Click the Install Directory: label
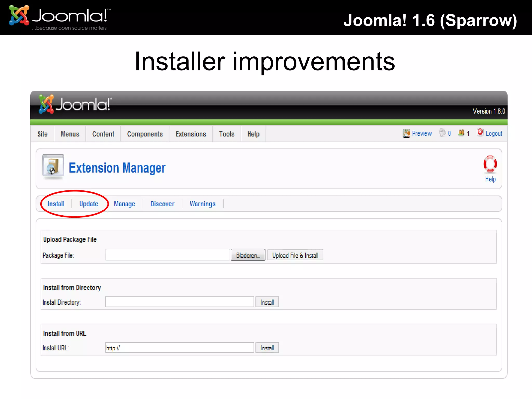This screenshot has height=399, width=532. 62,302
